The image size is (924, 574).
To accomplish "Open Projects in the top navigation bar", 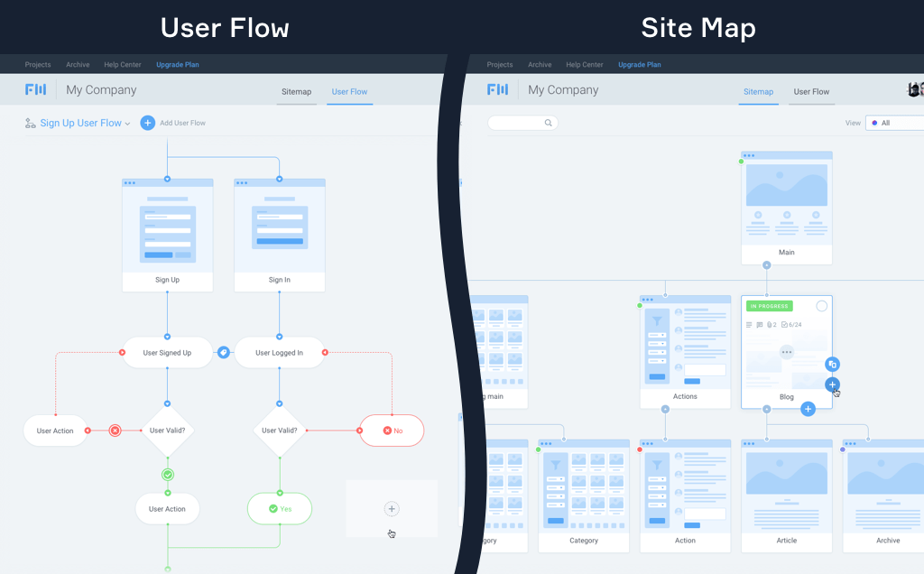I will click(x=38, y=64).
